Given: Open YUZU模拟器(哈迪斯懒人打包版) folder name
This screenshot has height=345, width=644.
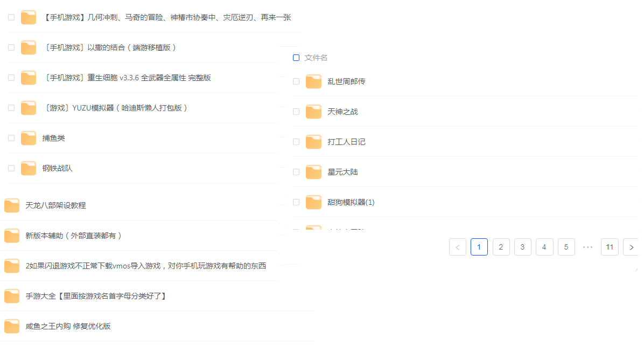Looking at the screenshot, I should coord(115,108).
